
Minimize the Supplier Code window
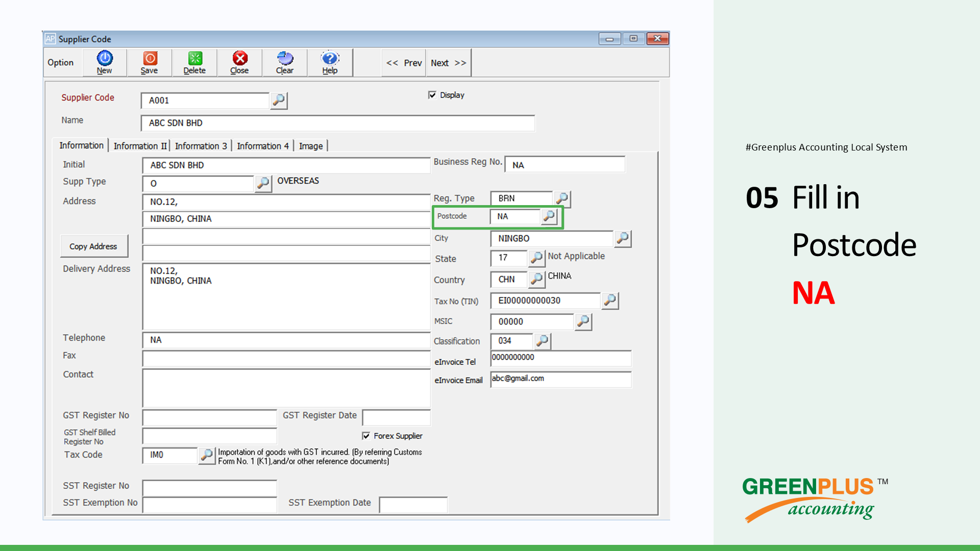pos(609,39)
